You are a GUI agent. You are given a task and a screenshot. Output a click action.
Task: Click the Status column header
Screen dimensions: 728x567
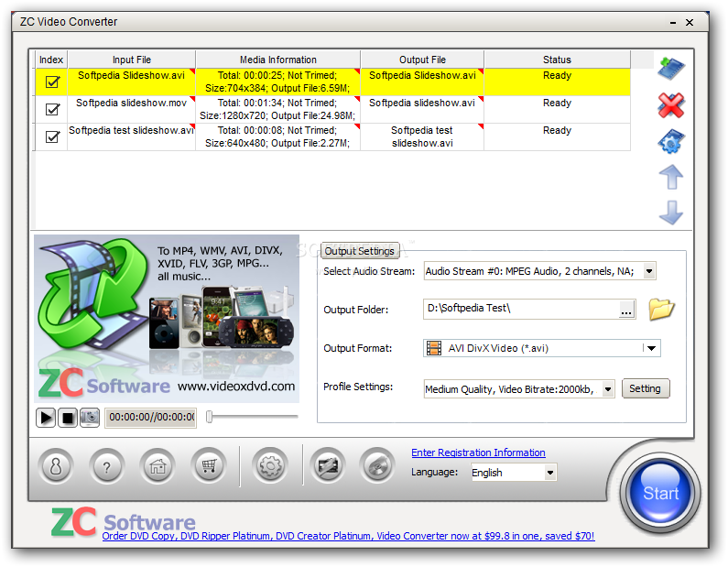(x=557, y=60)
